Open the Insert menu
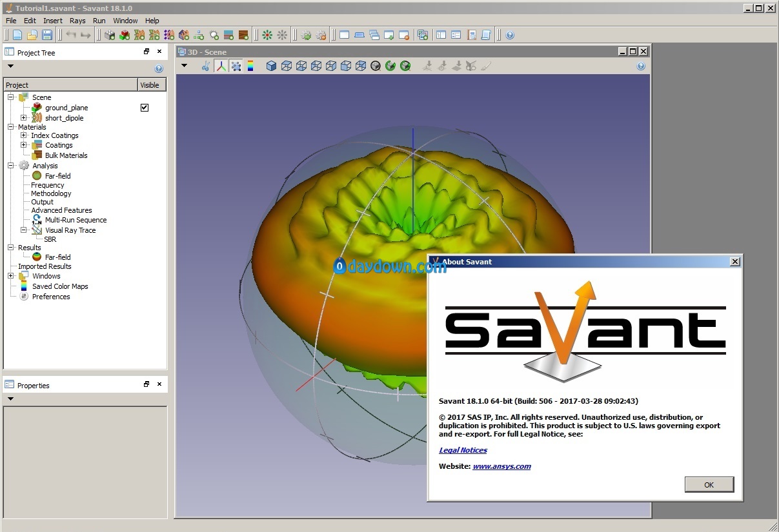The image size is (779, 532). pos(53,21)
